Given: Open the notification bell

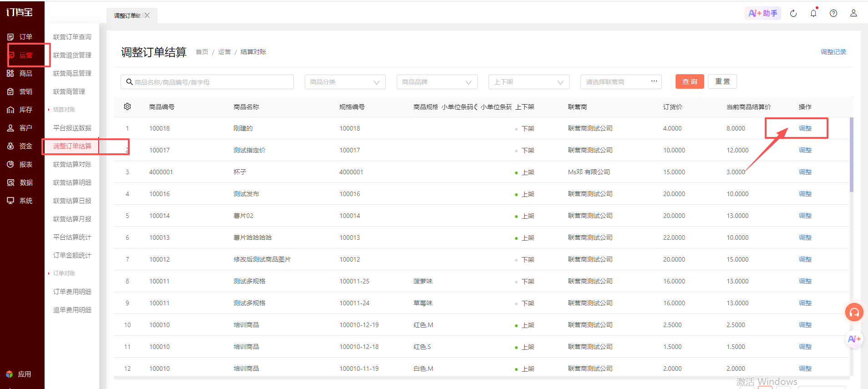Looking at the screenshot, I should click(813, 13).
